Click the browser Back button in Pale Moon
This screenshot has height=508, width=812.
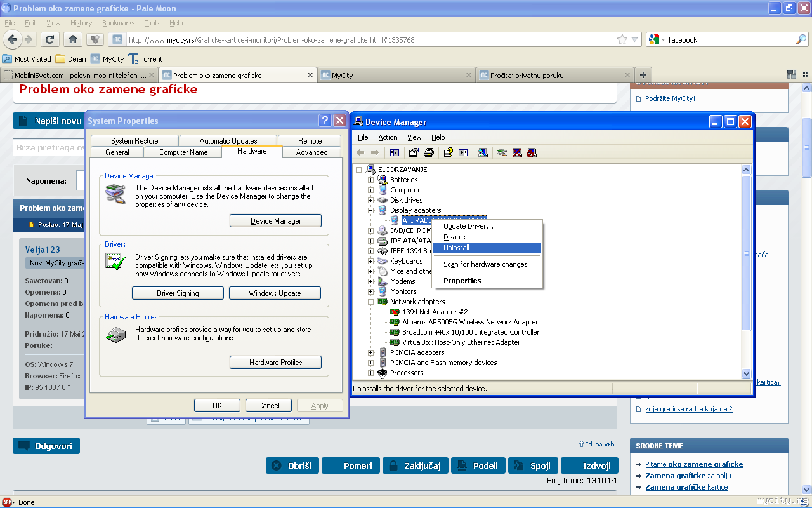[13, 39]
